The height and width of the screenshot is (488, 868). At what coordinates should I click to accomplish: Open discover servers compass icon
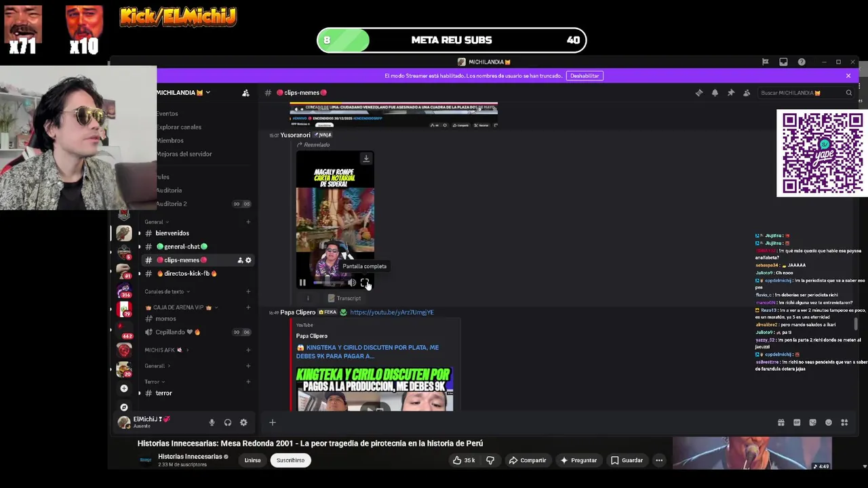click(x=124, y=407)
